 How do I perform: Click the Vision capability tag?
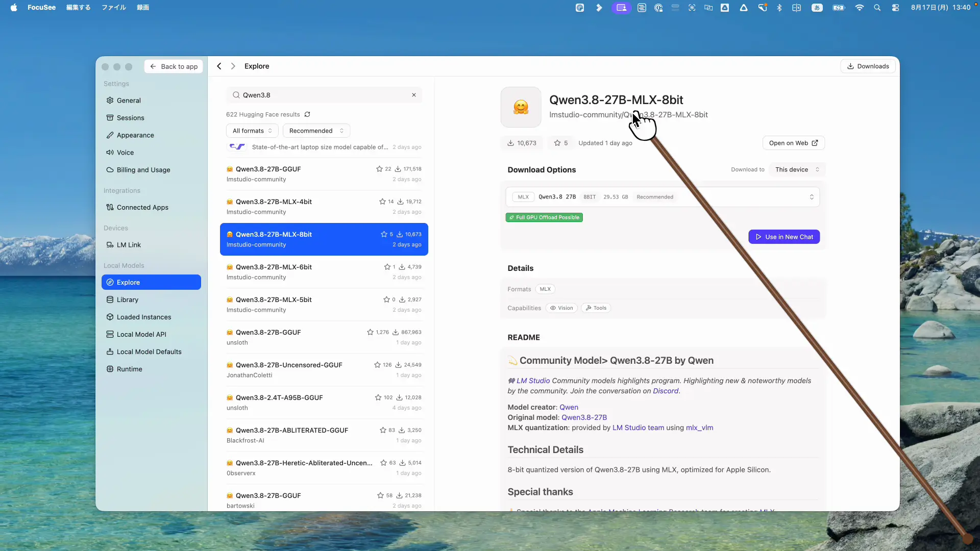click(561, 308)
